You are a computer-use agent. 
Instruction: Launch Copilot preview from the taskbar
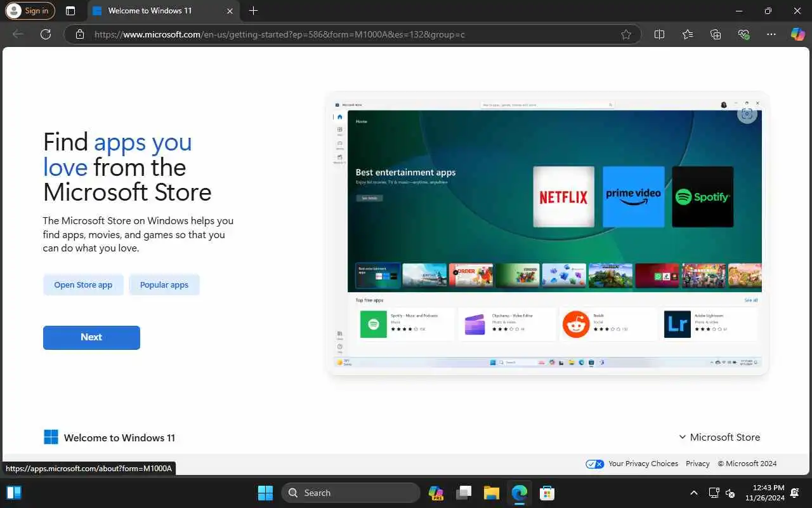click(436, 493)
